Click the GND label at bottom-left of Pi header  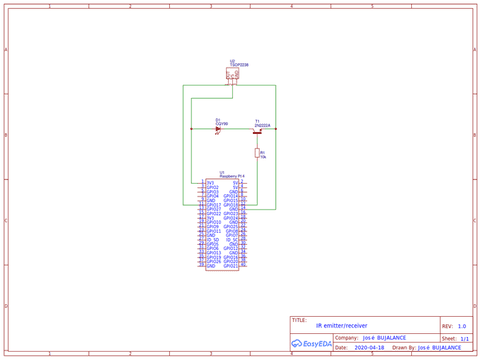[211, 266]
